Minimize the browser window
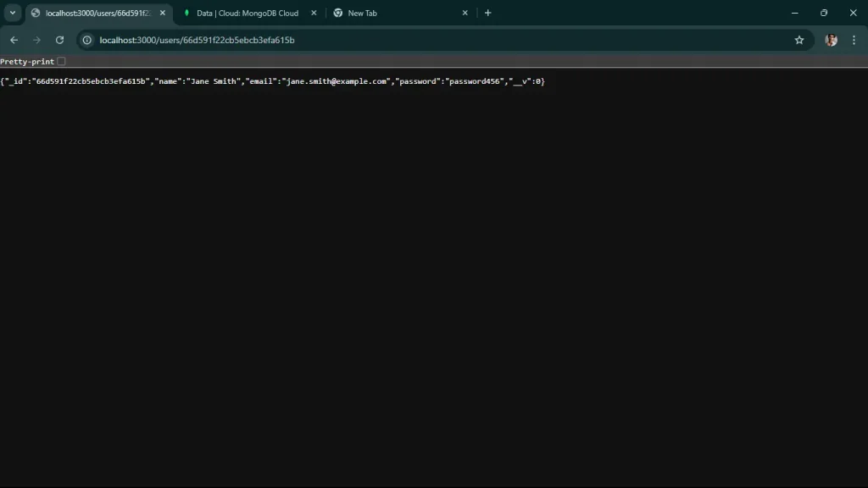The image size is (868, 488). pyautogui.click(x=794, y=13)
